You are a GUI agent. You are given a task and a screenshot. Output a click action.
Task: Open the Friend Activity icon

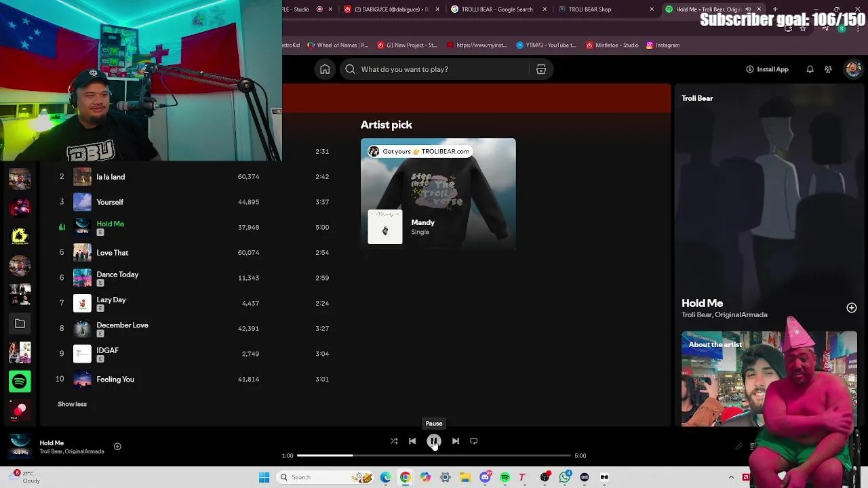(828, 69)
